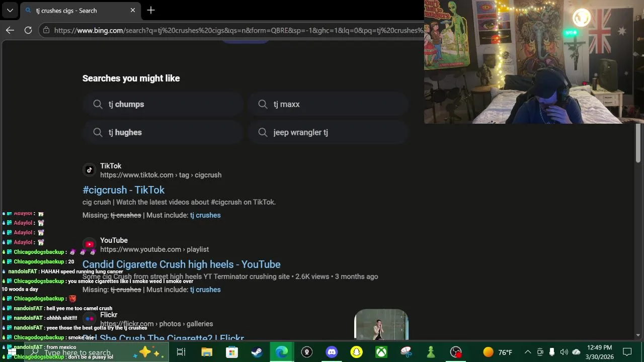Select suggested search 'tj chumps'
The width and height of the screenshot is (644, 362).
pos(163,104)
